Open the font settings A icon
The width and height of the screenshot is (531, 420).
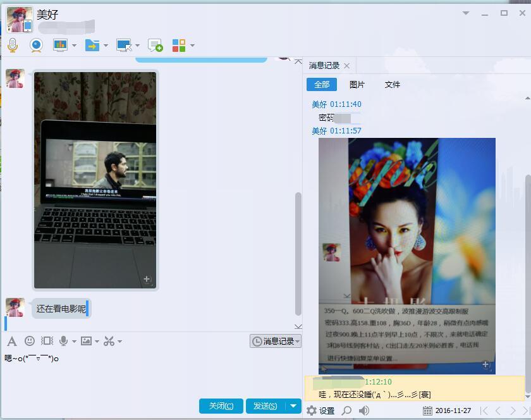pyautogui.click(x=12, y=341)
